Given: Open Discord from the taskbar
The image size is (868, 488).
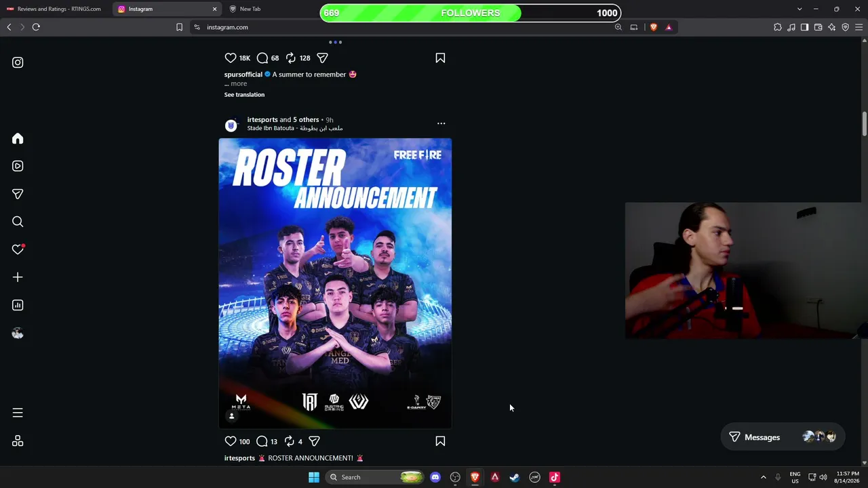Looking at the screenshot, I should 435,477.
